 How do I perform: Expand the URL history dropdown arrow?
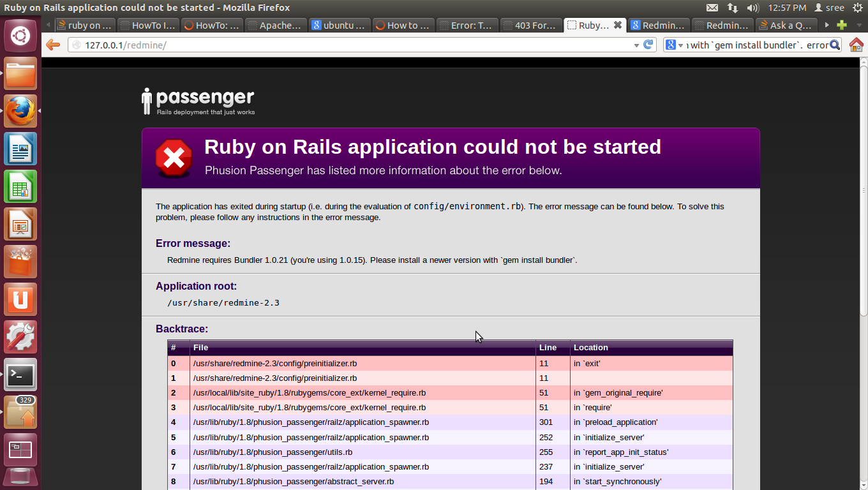(x=636, y=45)
